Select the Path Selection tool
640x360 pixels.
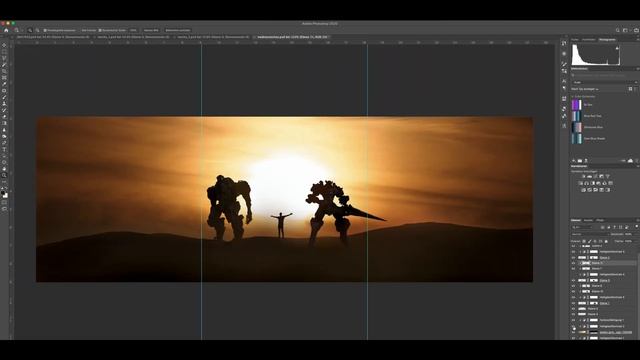click(x=4, y=156)
